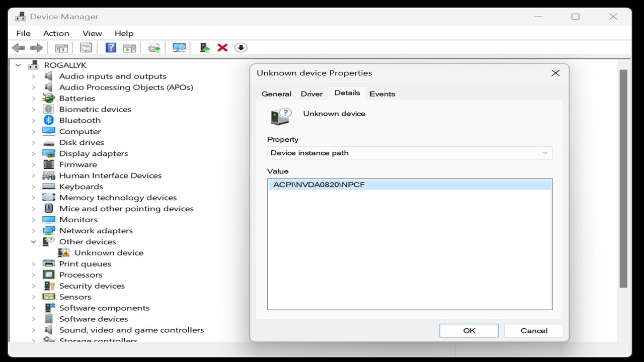Collapse the Other devices category

[x=33, y=241]
